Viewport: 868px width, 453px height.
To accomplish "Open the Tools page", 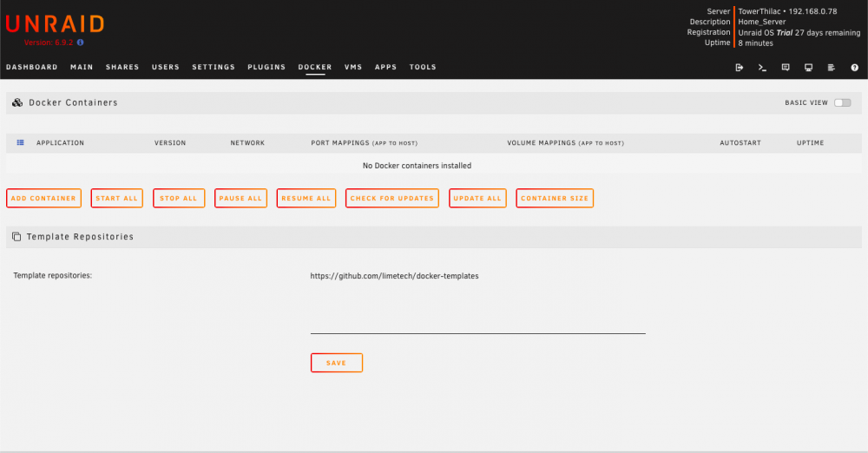I will [423, 67].
